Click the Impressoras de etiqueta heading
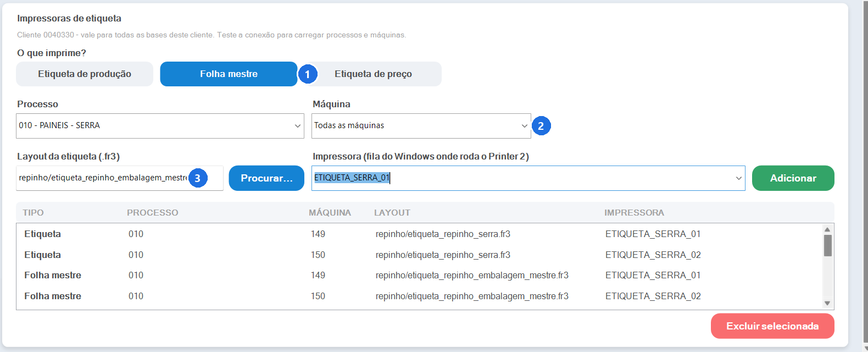 69,19
